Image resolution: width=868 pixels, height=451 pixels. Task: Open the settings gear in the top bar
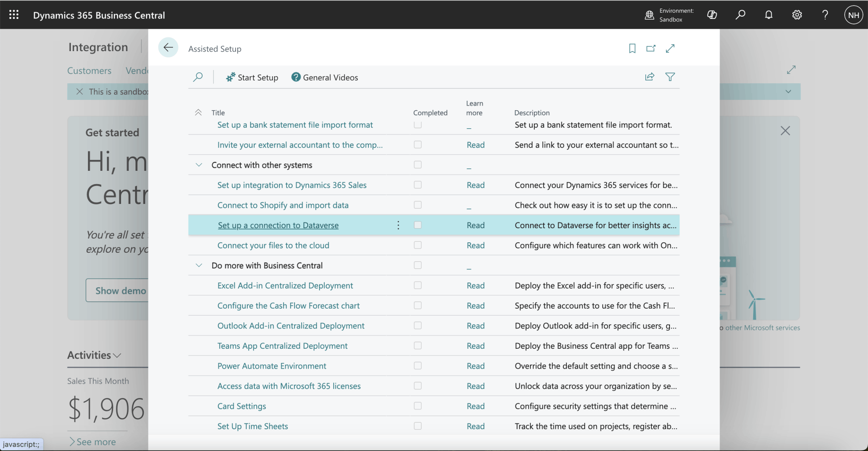click(x=797, y=15)
